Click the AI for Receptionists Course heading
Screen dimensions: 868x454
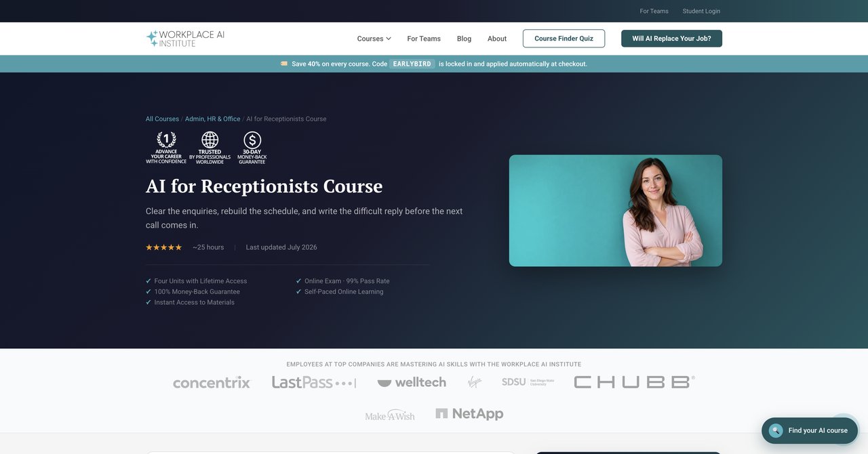click(264, 186)
